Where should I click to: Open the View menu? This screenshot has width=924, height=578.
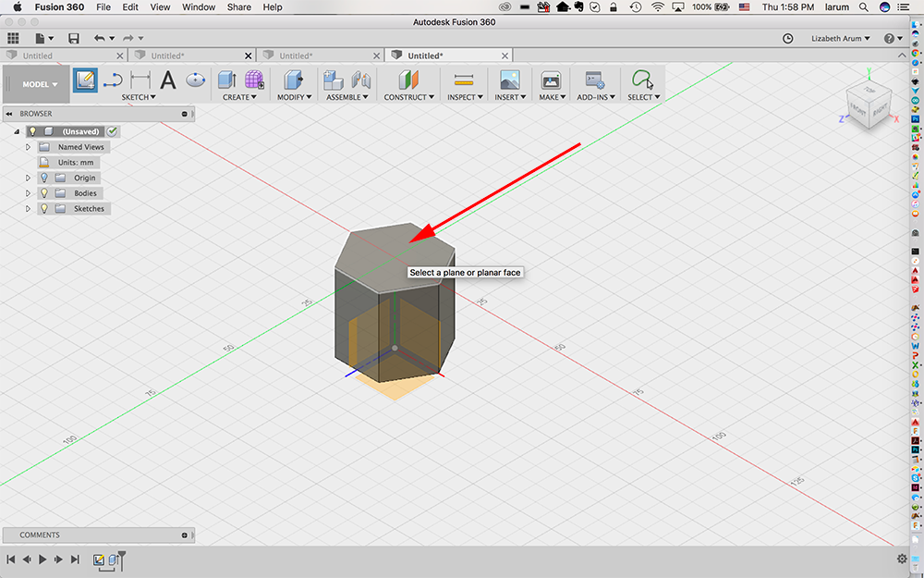[x=160, y=7]
